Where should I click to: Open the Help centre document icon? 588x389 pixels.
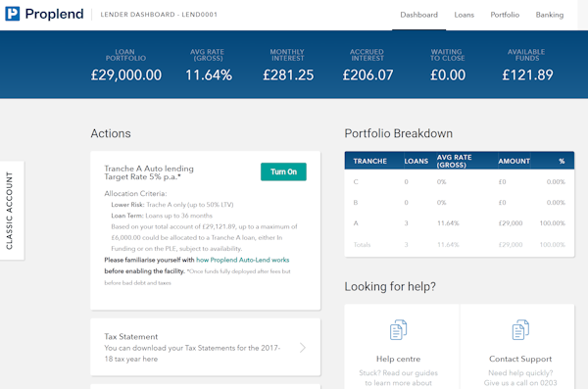[x=398, y=330]
